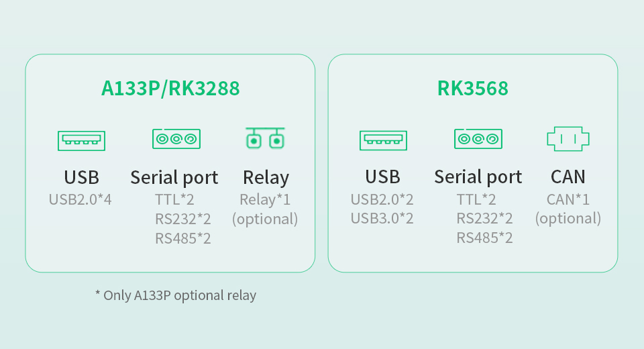The image size is (644, 349).
Task: Click RS485*2 in the A133P/RK3288 card
Action: coord(183,238)
